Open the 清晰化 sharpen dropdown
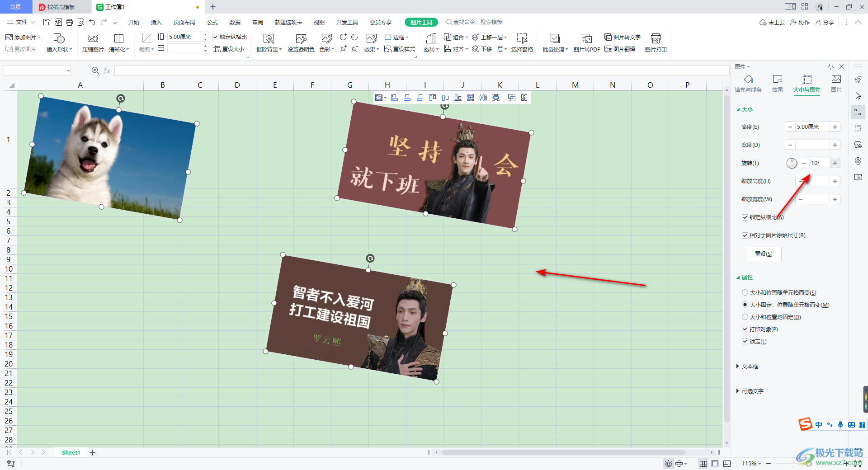 119,43
